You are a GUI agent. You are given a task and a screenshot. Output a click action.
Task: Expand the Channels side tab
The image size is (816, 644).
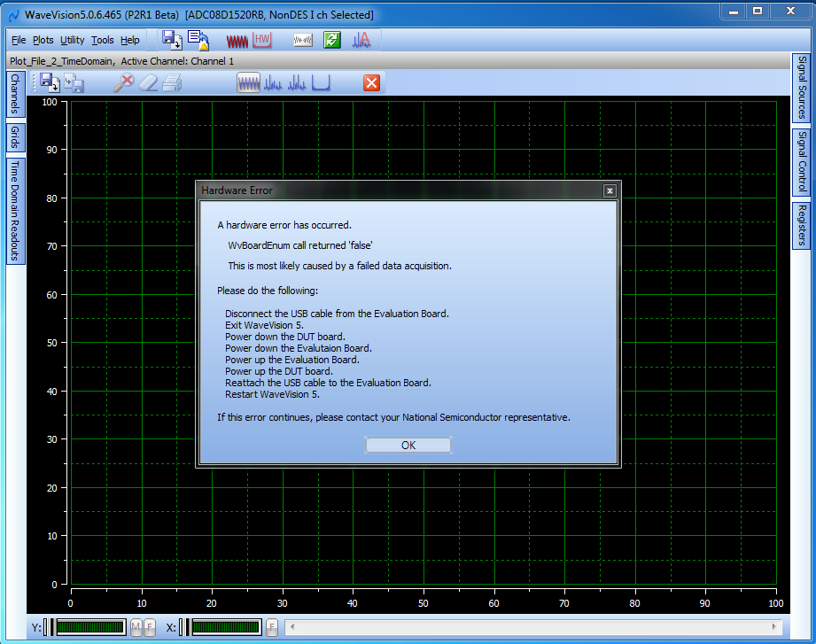[x=15, y=94]
